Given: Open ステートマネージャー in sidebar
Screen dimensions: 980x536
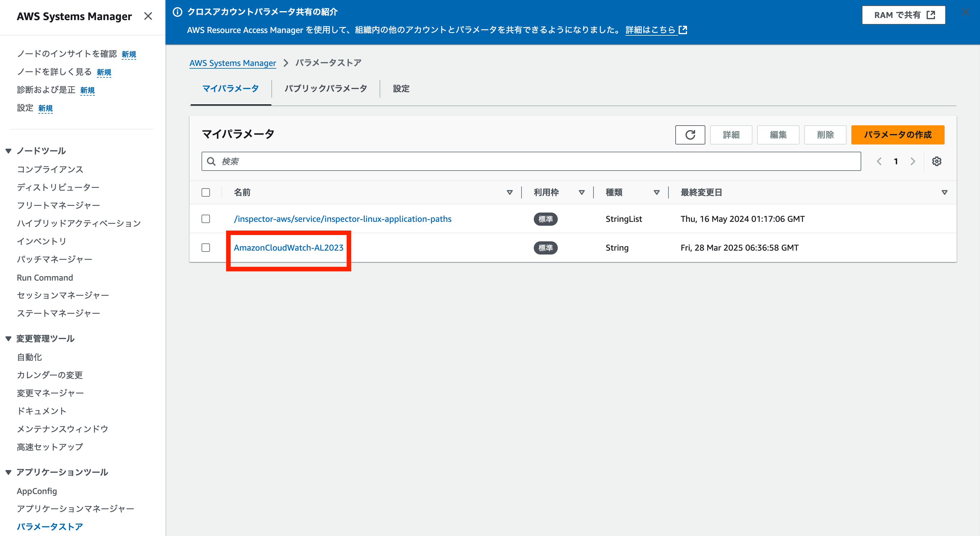Looking at the screenshot, I should tap(58, 314).
